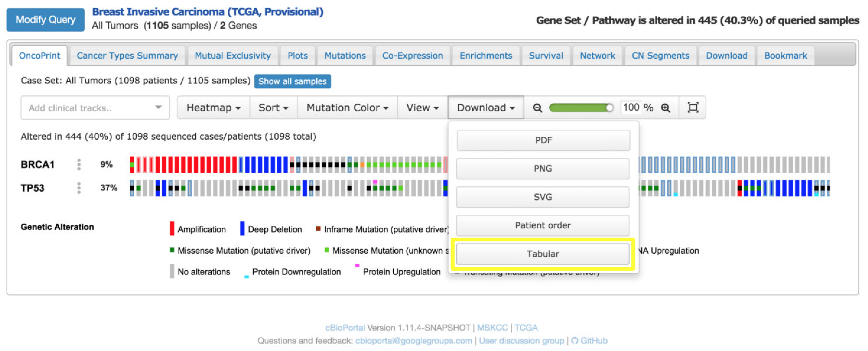Open the Breast Invasive Carcinoma study link
Image resolution: width=868 pixels, height=351 pixels.
point(208,12)
